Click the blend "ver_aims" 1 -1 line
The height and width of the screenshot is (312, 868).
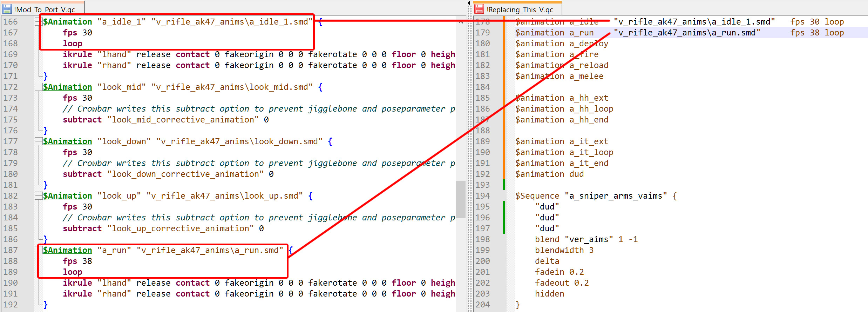tap(586, 239)
